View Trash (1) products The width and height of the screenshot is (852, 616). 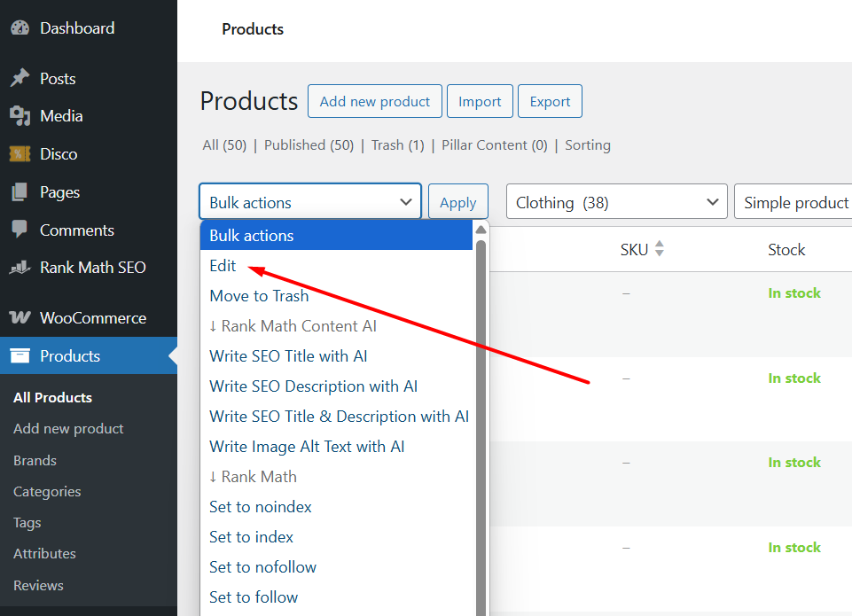(x=398, y=145)
